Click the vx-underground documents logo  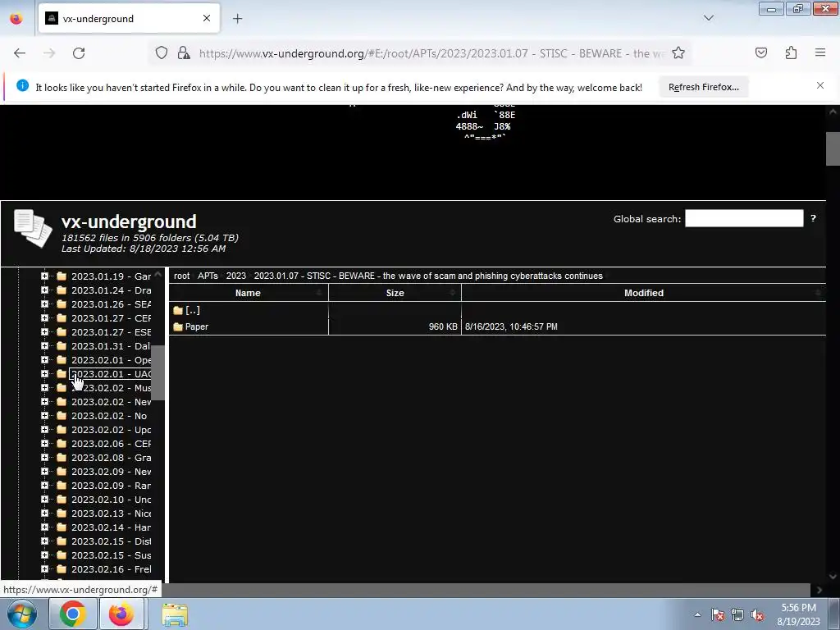point(33,229)
